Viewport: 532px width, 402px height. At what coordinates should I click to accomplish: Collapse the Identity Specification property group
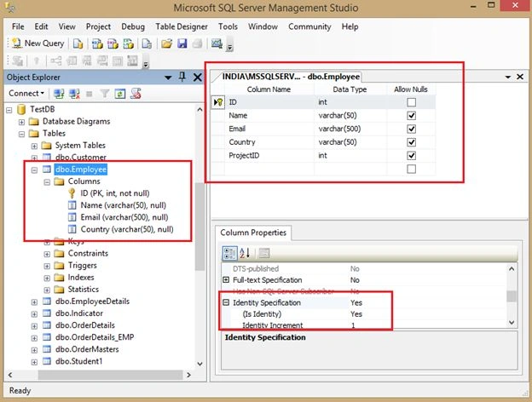226,302
